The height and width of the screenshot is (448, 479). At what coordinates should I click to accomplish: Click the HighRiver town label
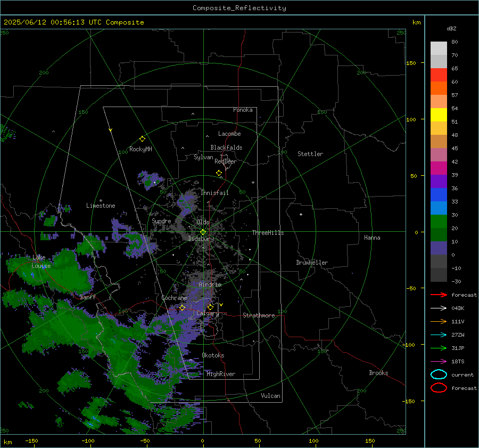pyautogui.click(x=221, y=374)
